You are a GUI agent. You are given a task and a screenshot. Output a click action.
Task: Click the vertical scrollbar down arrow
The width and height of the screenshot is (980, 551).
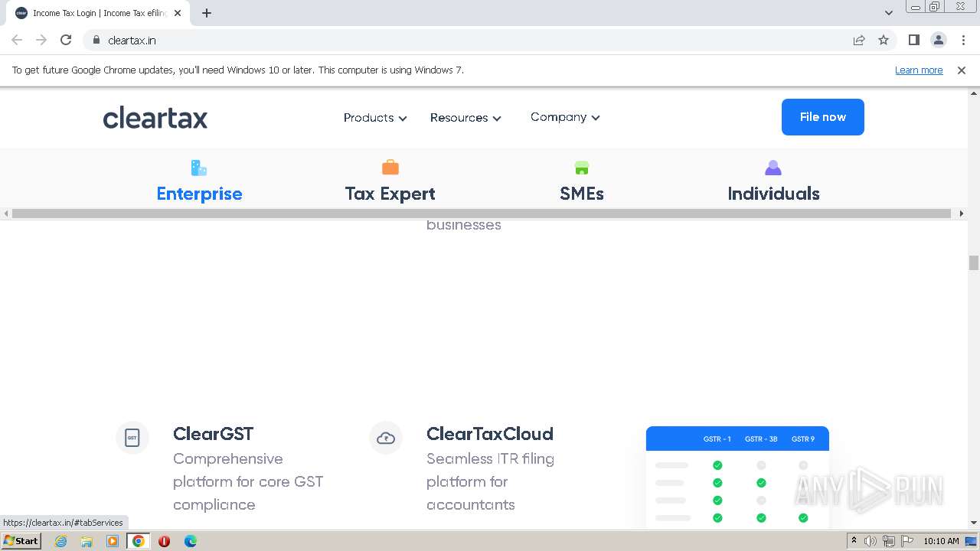974,523
